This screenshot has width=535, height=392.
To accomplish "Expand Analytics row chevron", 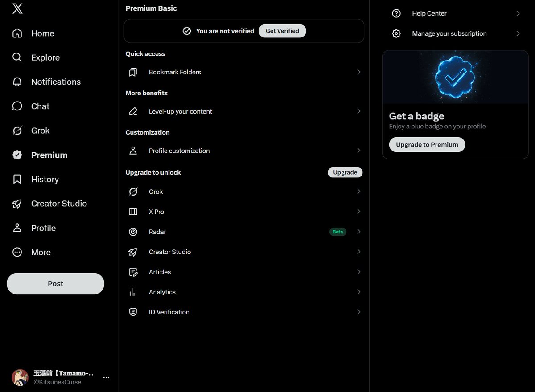I will coord(358,292).
